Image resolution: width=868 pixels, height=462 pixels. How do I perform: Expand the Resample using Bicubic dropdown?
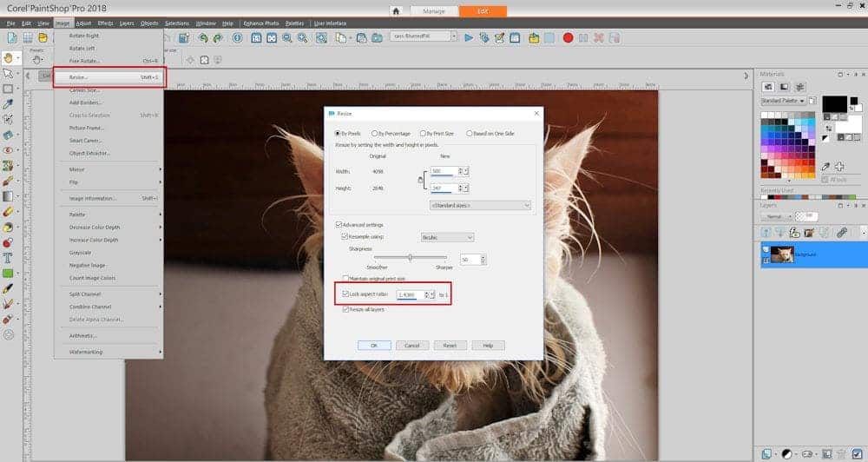click(x=447, y=236)
